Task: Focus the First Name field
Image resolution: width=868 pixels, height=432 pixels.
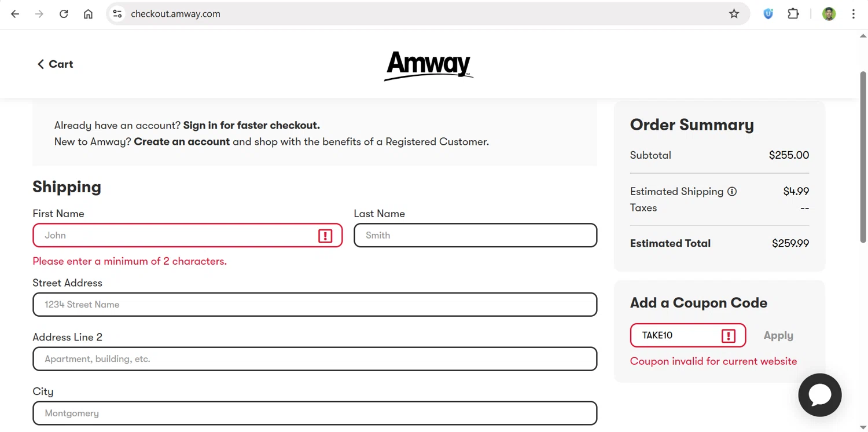Action: click(187, 235)
